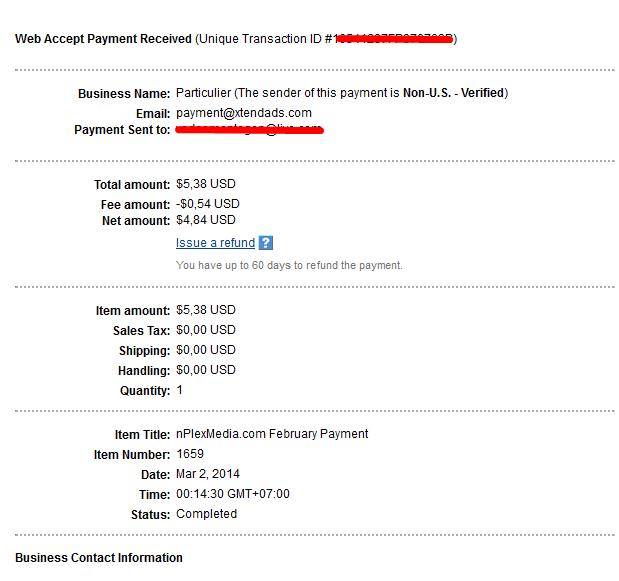This screenshot has width=619, height=581.
Task: Click the redacted Payment Sent to email
Action: [249, 129]
